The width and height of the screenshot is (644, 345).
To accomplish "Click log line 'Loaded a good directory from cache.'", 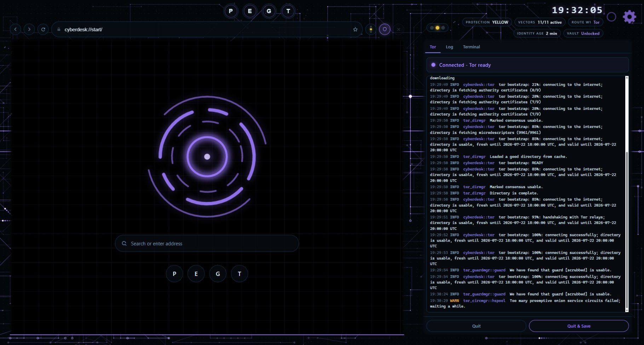I will [499, 157].
